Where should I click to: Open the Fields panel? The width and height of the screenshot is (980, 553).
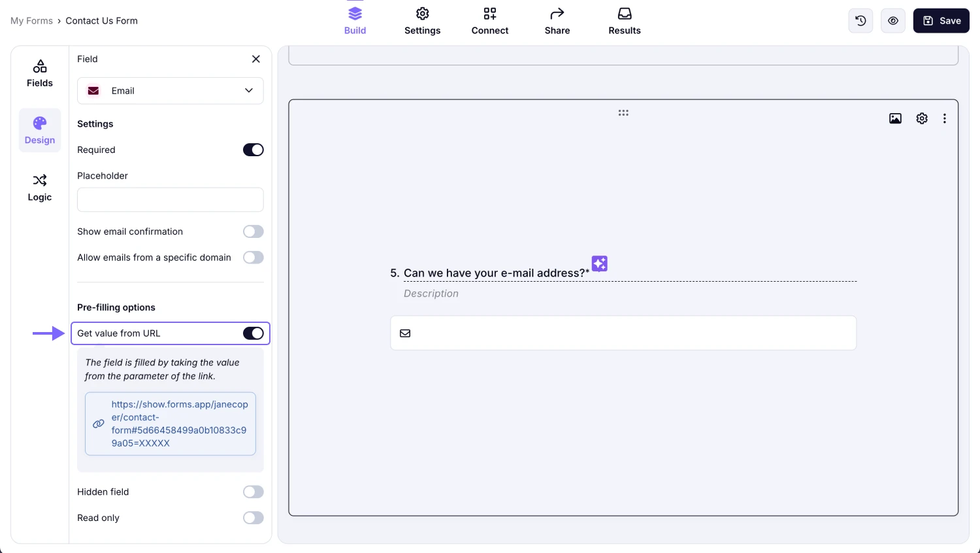coord(40,73)
